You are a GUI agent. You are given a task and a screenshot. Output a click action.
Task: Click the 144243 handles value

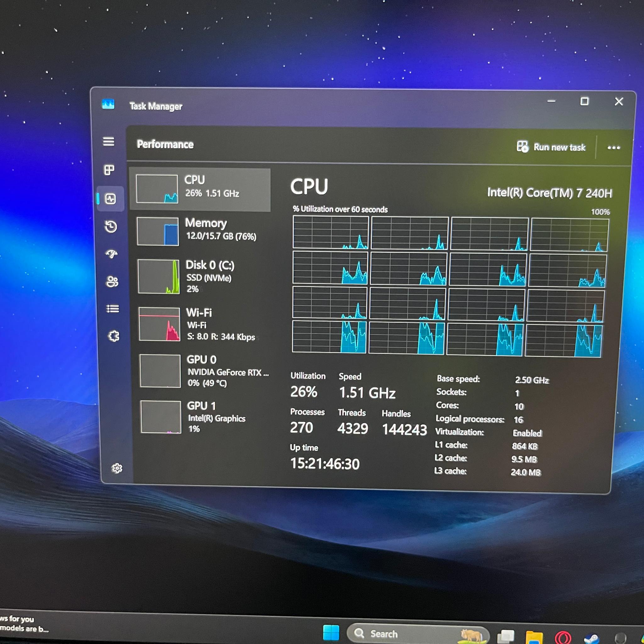click(404, 430)
